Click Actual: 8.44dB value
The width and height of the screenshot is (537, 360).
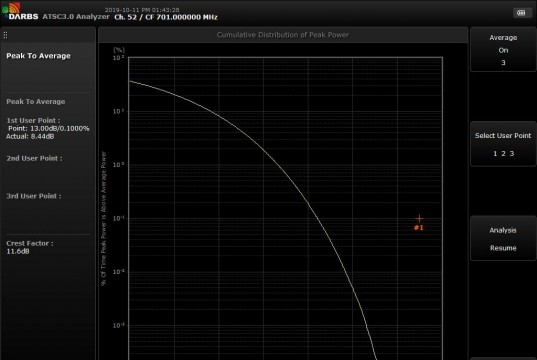30,136
